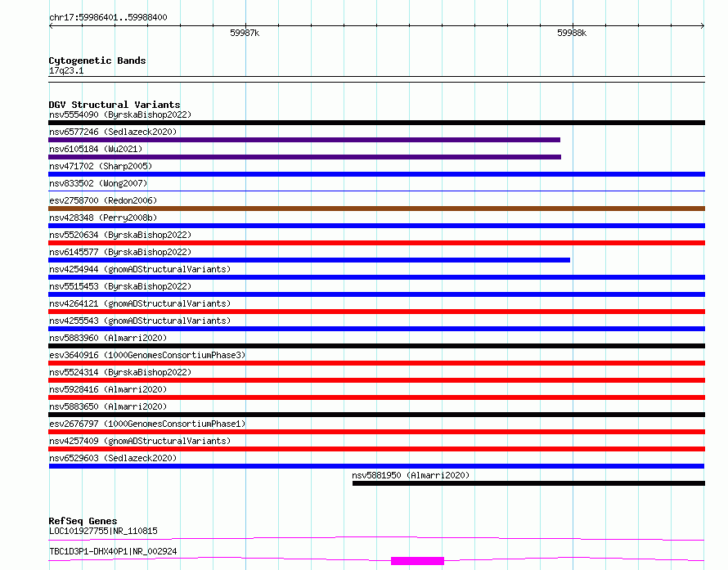This screenshot has height=570, width=728.
Task: Click the esv2676797 (1000GenomesConsortiumPhase1) label
Action: click(x=147, y=424)
